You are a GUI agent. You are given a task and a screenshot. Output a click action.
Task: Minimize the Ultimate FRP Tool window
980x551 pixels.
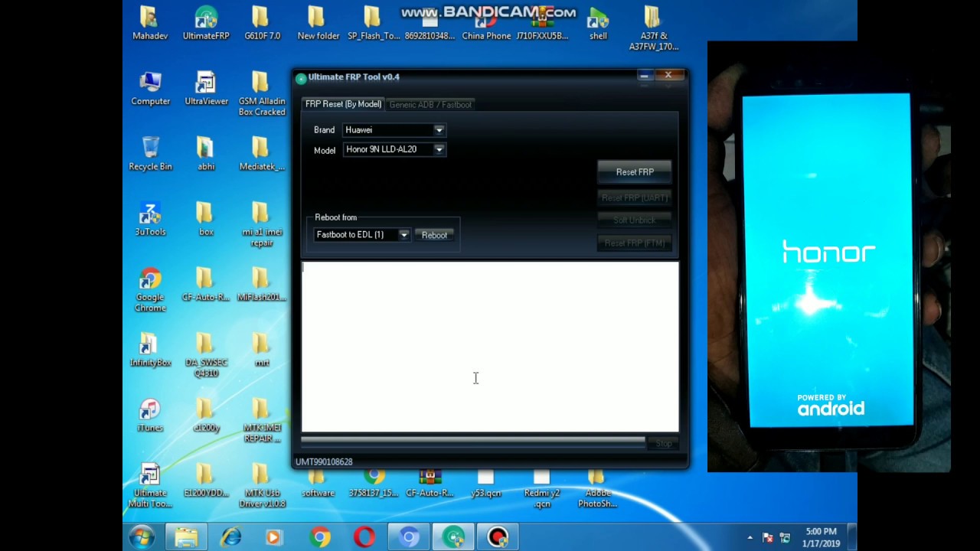(x=644, y=76)
